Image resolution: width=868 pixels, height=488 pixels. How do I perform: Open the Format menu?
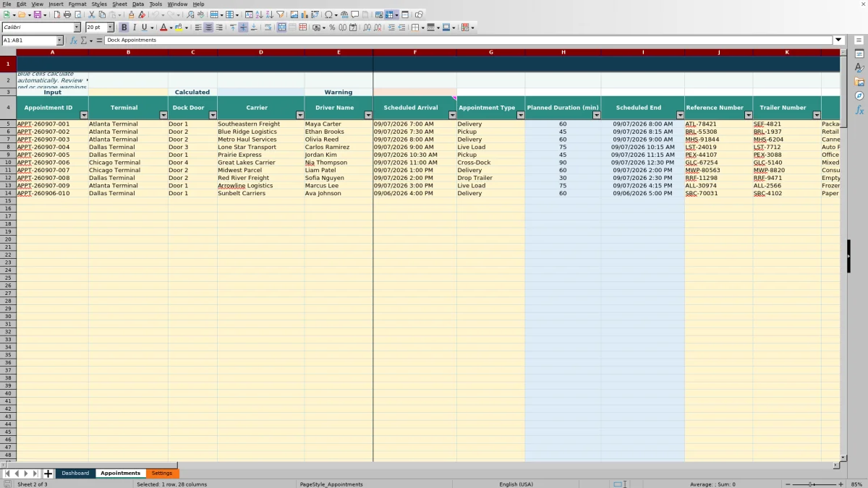point(77,4)
